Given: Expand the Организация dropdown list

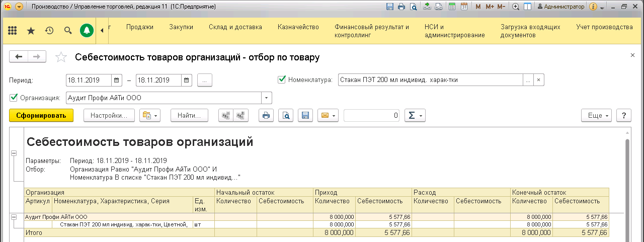Looking at the screenshot, I should pyautogui.click(x=267, y=98).
